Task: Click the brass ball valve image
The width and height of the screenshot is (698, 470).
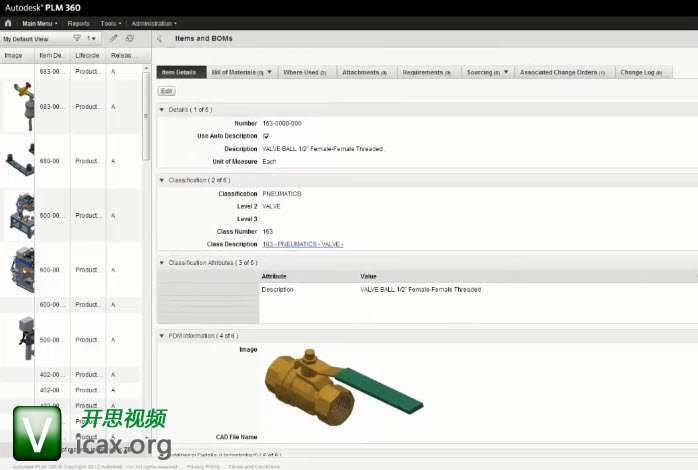Action: tap(344, 387)
